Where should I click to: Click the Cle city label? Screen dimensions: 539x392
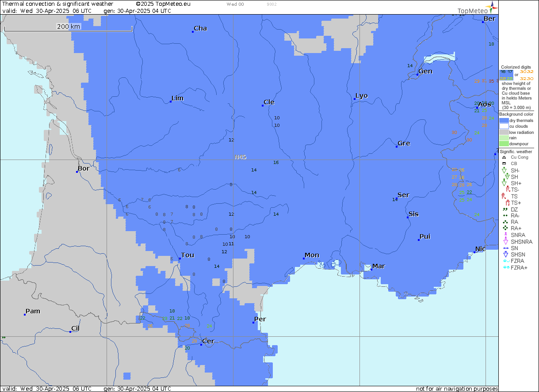point(269,102)
